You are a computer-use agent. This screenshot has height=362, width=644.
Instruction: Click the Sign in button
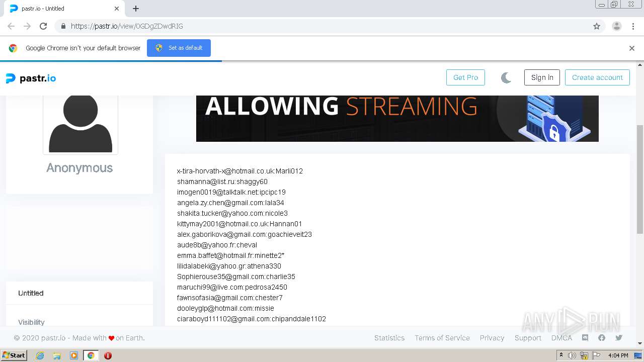pos(542,77)
